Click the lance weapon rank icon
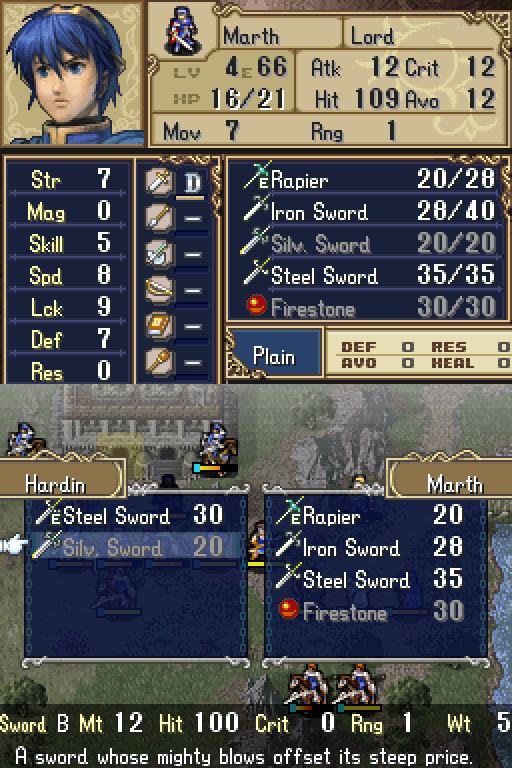The width and height of the screenshot is (512, 768). pyautogui.click(x=159, y=217)
